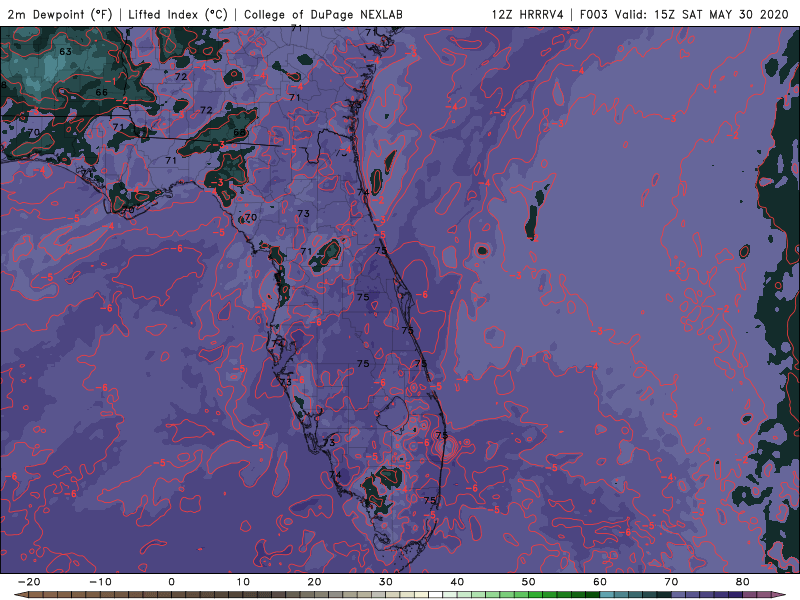Pick the bright green segment near 50
800x600 pixels.
(x=535, y=594)
